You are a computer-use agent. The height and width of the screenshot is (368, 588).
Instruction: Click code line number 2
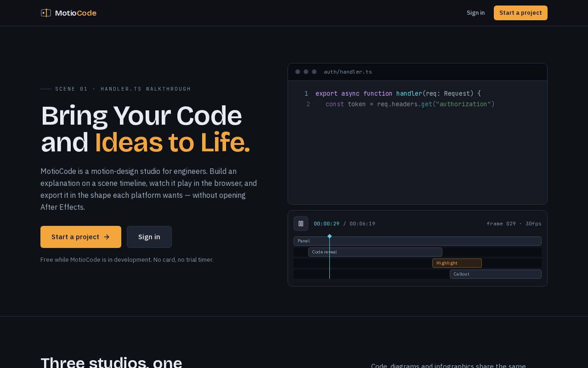(x=308, y=104)
